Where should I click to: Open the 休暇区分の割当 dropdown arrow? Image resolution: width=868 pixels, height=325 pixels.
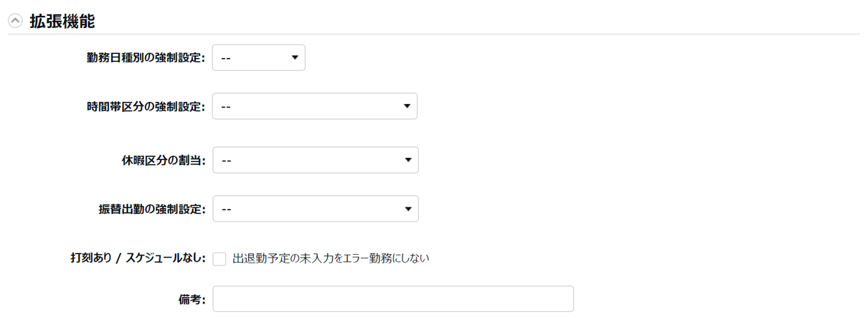407,160
